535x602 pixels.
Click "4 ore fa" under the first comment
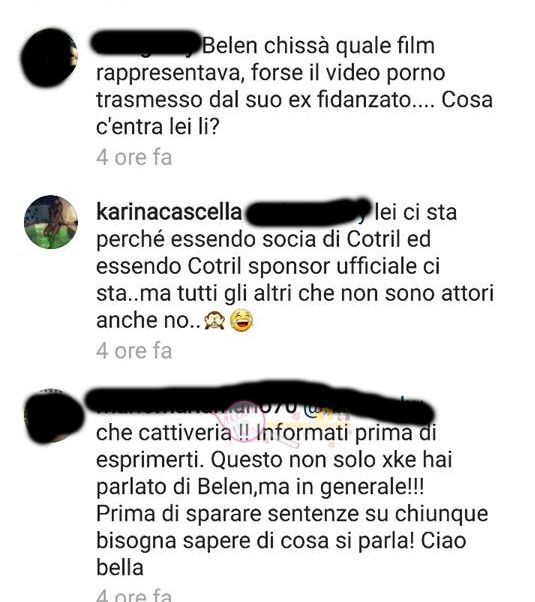(134, 157)
